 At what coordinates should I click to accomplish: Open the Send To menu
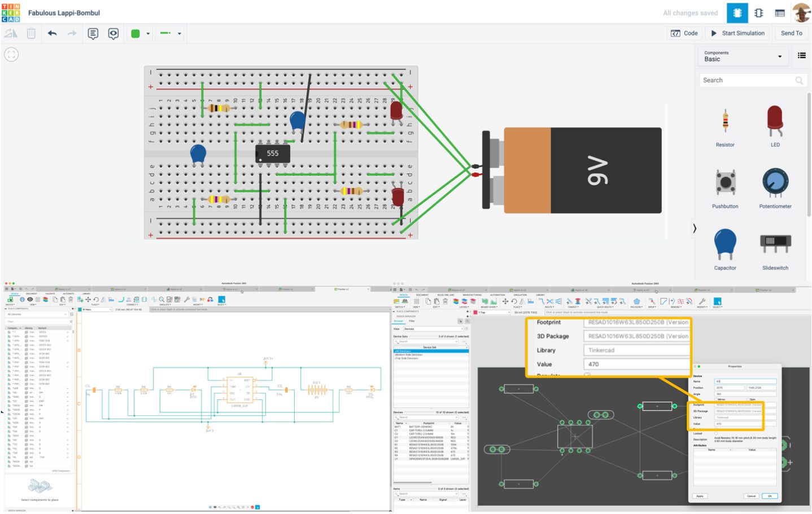791,33
